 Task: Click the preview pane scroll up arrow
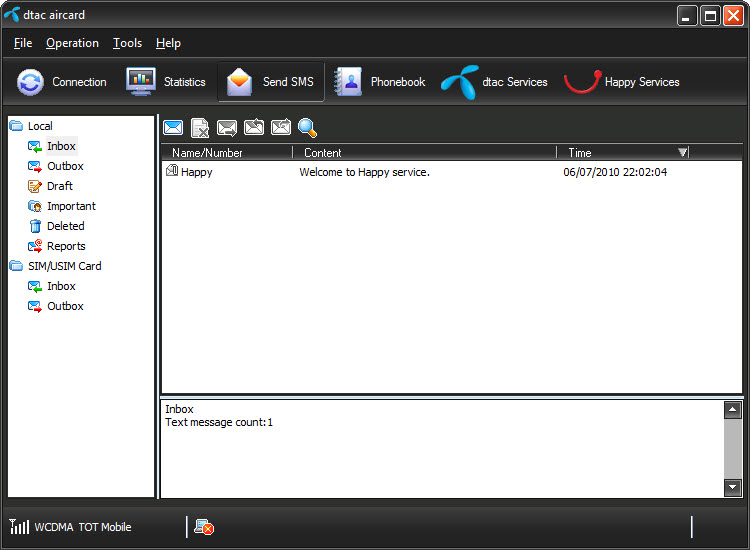(733, 410)
